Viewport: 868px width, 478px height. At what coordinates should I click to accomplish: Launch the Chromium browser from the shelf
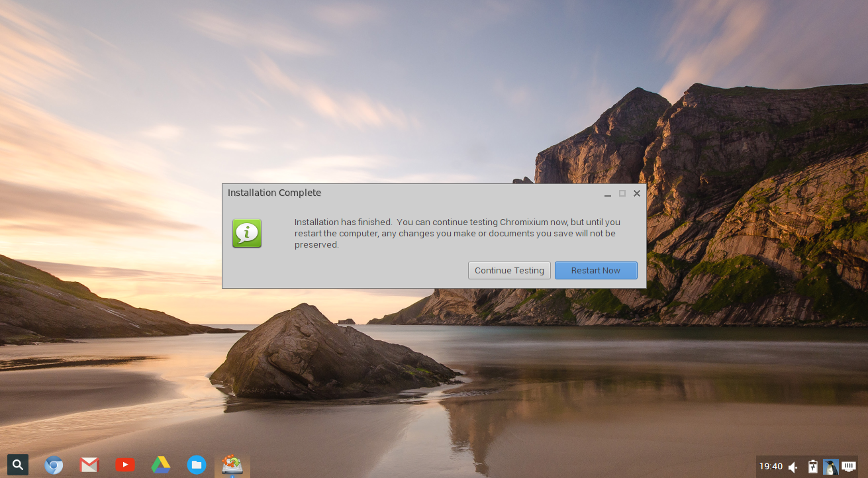[54, 465]
